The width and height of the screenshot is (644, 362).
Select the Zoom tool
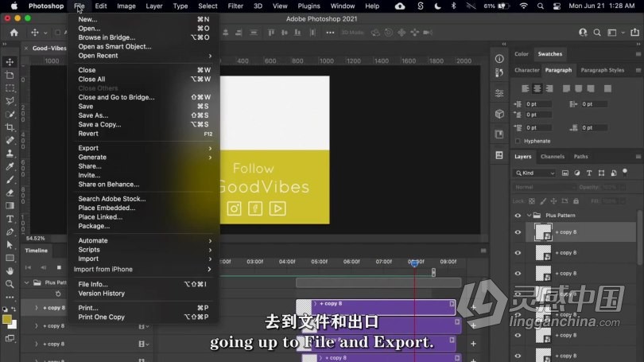pyautogui.click(x=10, y=284)
